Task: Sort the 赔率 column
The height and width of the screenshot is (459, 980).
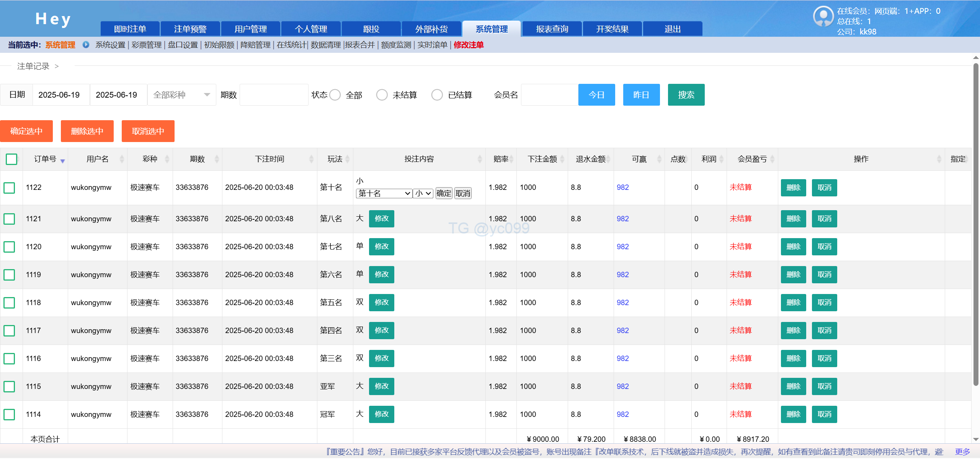Action: [511, 159]
